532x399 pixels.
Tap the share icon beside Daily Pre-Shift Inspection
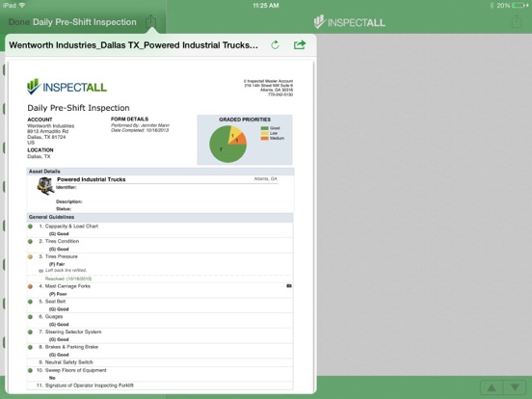click(150, 21)
